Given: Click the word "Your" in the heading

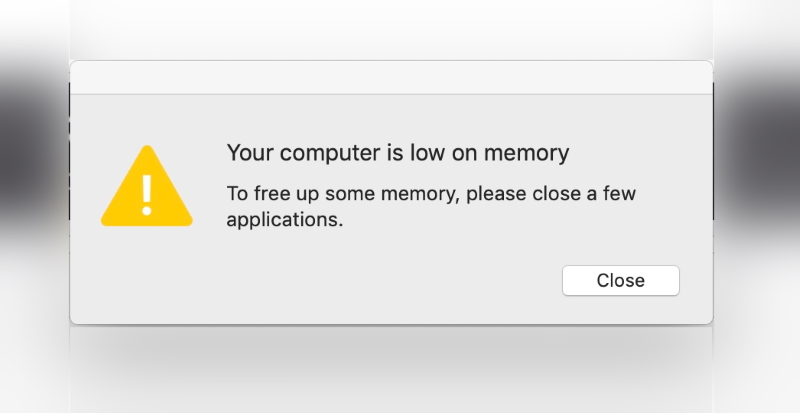Looking at the screenshot, I should (250, 153).
